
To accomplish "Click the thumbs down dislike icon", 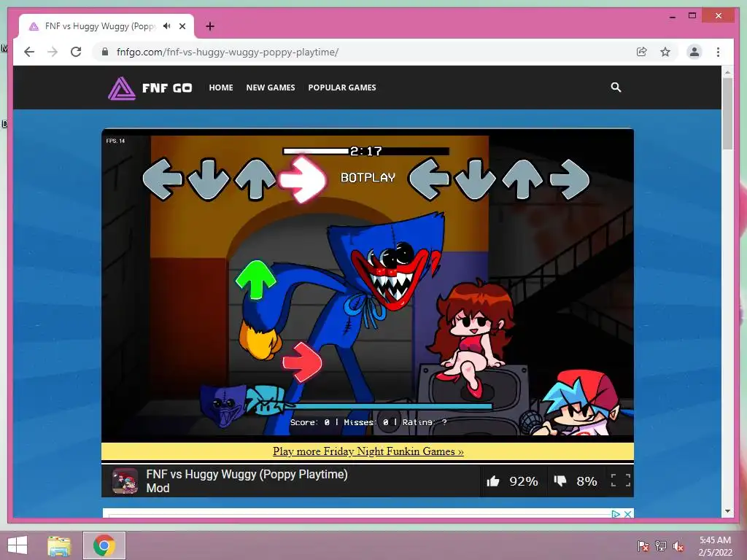I will (x=560, y=481).
